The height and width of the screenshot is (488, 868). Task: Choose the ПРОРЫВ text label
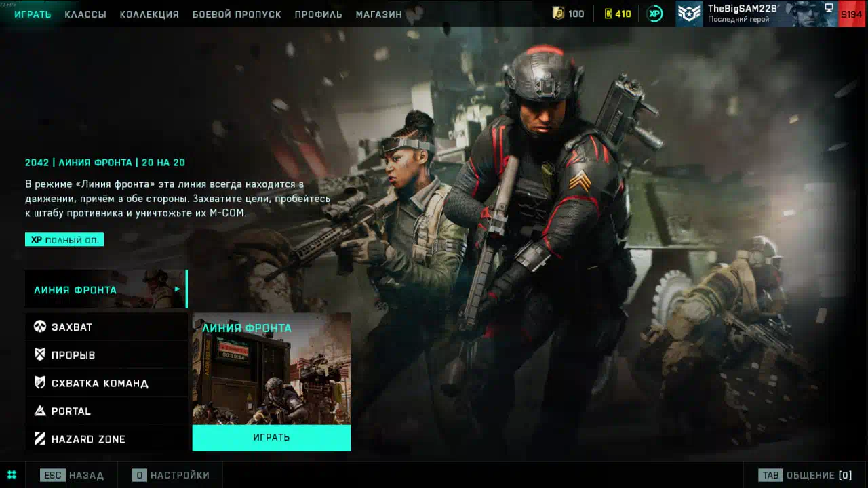point(73,355)
